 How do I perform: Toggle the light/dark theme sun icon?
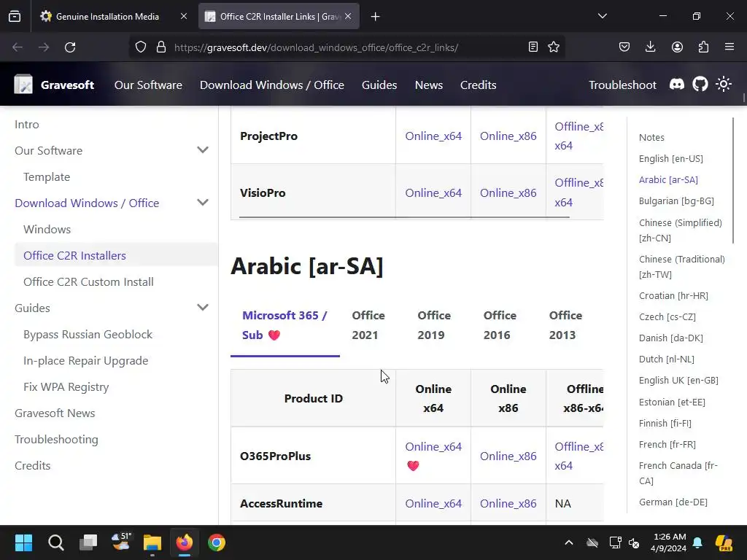[724, 85]
